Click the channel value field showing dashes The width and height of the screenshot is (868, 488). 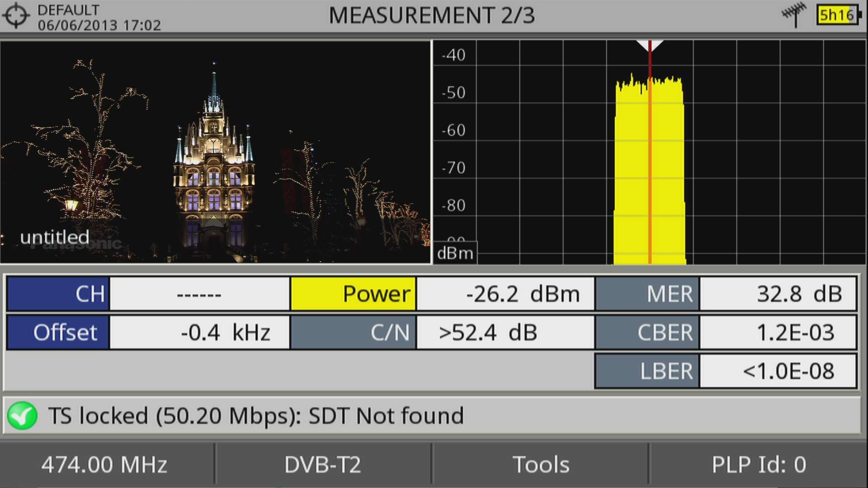point(199,294)
